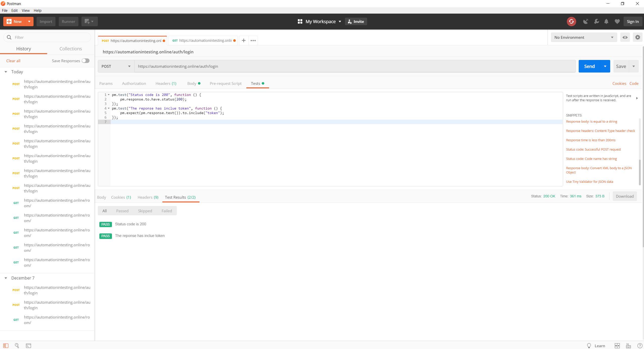Image resolution: width=644 pixels, height=349 pixels.
Task: Click the sync status icon
Action: tap(571, 21)
